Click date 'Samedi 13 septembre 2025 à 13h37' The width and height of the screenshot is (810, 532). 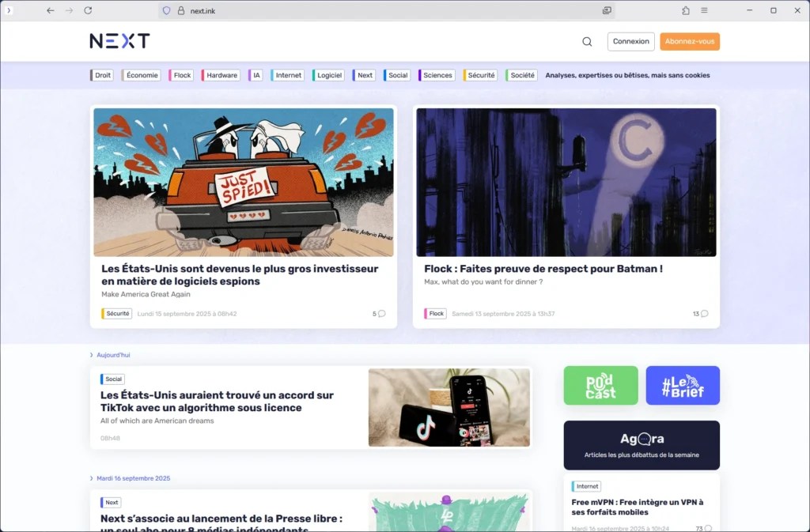[503, 314]
